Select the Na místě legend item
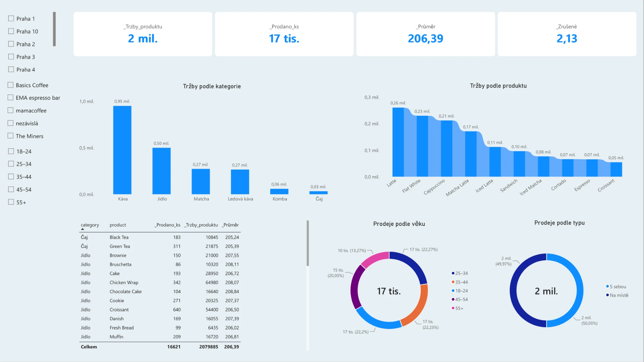This screenshot has width=644, height=362. coord(617,295)
